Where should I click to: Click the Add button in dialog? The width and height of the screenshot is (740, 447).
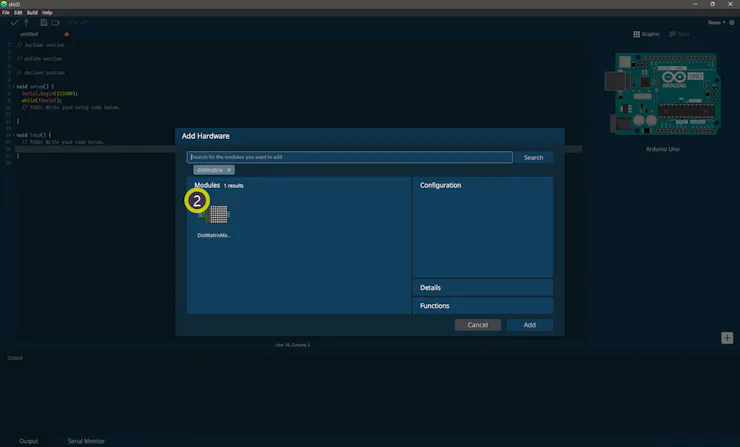click(530, 325)
